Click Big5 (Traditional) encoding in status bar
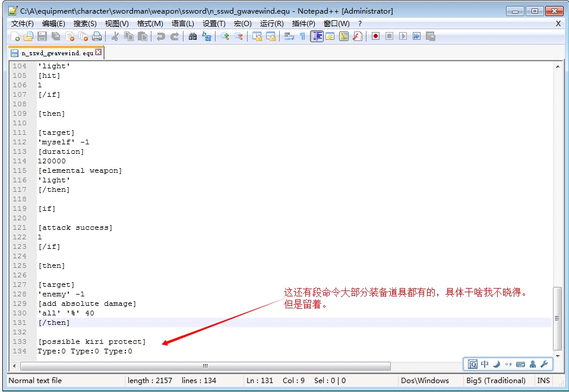The image size is (569, 392). (496, 381)
